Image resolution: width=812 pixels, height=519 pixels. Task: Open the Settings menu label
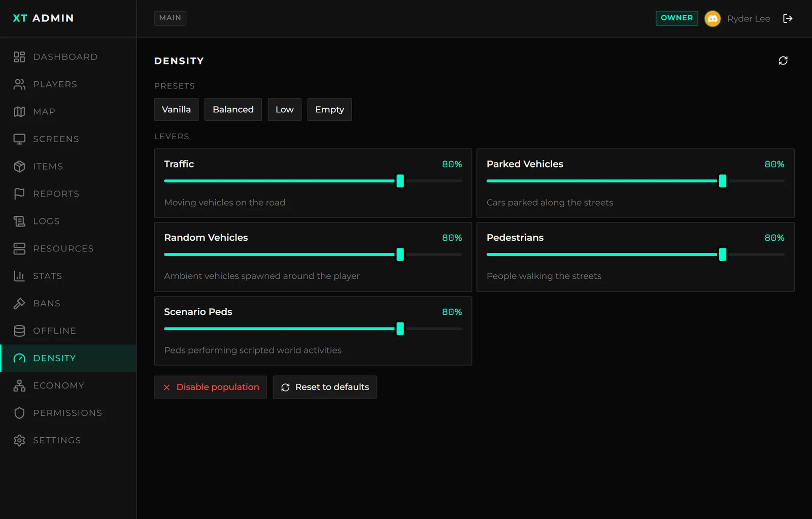[57, 441]
